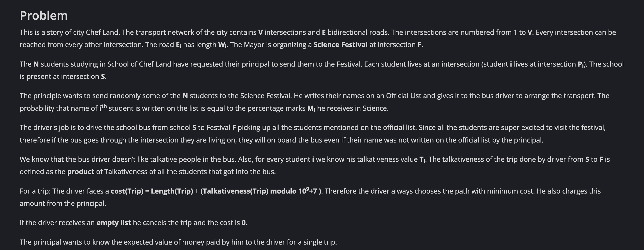Click the bold "Length(Trip)" term
This screenshot has height=250, width=644.
tap(172, 191)
